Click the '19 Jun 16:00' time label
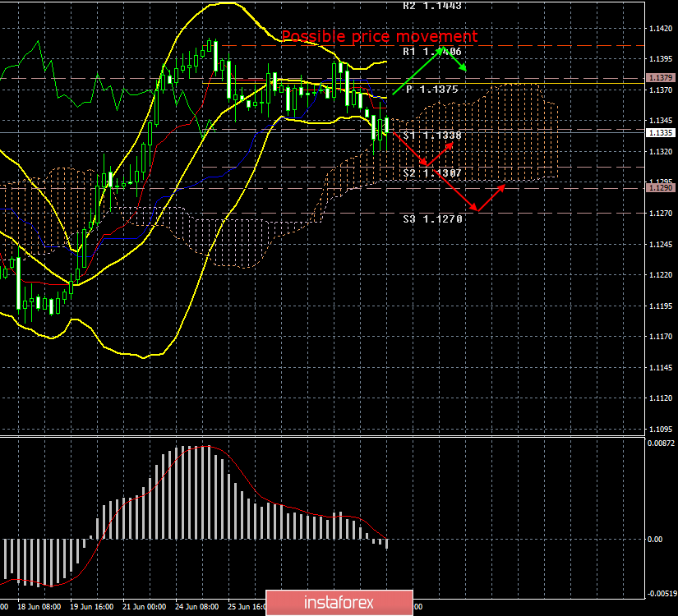The image size is (678, 616). 92,607
